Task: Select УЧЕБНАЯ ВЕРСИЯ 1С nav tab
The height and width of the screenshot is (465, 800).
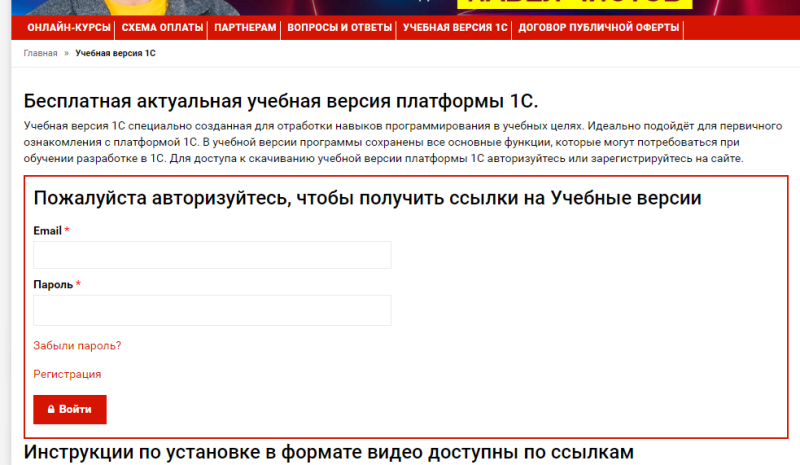Action: click(x=455, y=28)
